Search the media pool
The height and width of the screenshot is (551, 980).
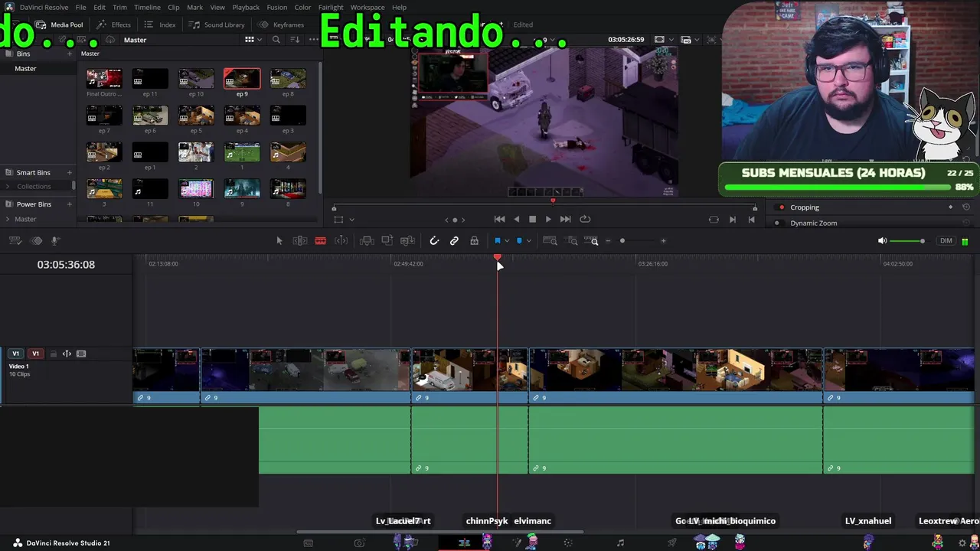(276, 40)
